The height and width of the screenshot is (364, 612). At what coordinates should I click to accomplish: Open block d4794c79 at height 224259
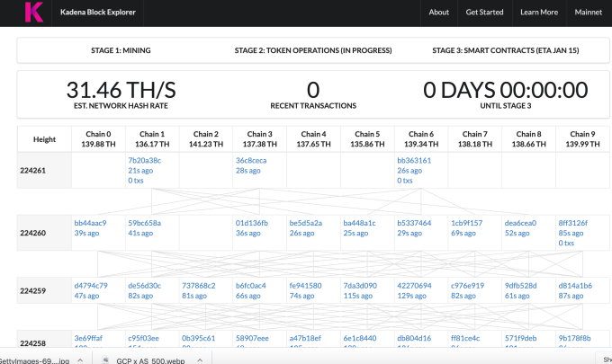(91, 286)
